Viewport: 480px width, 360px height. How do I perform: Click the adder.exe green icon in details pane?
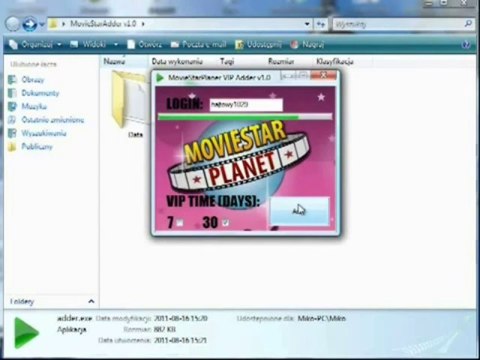(x=26, y=333)
